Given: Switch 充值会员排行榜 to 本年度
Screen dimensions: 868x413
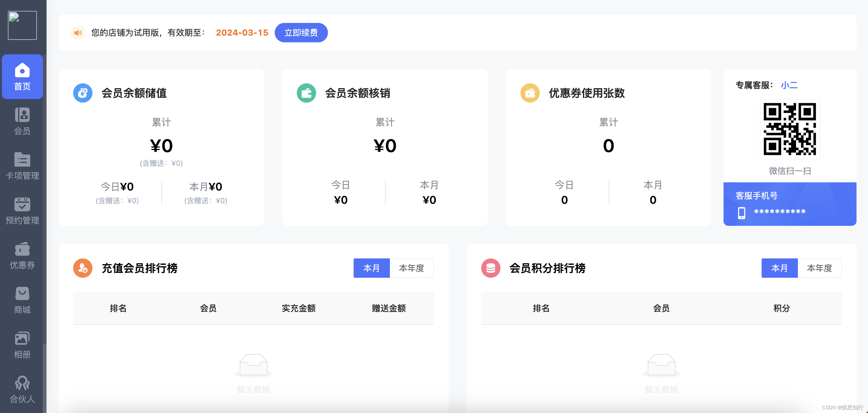Looking at the screenshot, I should click(411, 268).
